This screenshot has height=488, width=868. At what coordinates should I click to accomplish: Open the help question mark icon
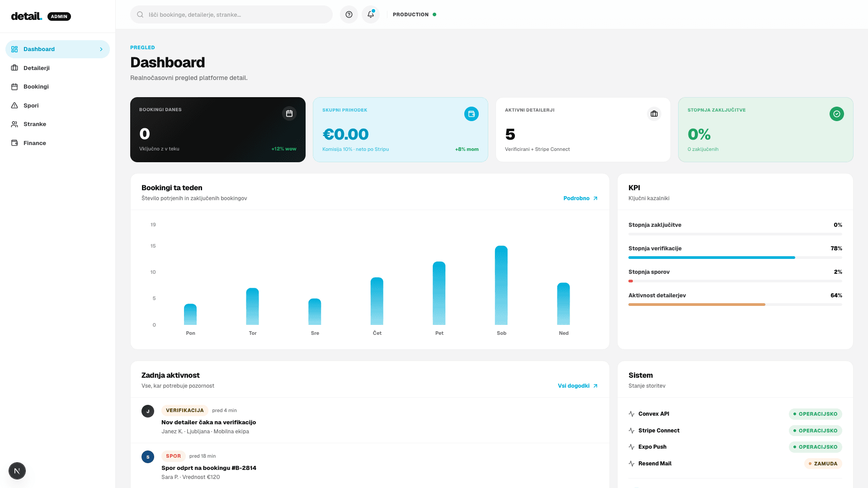pyautogui.click(x=349, y=14)
